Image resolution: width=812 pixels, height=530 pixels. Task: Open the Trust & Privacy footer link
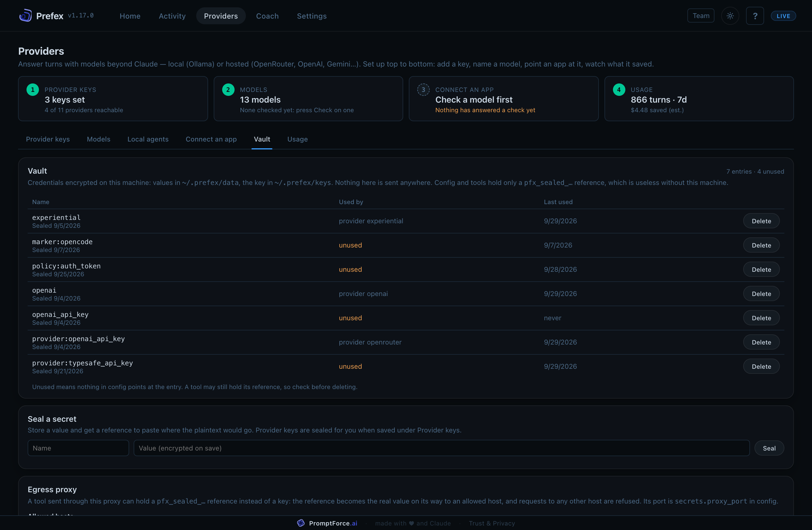[x=492, y=523]
